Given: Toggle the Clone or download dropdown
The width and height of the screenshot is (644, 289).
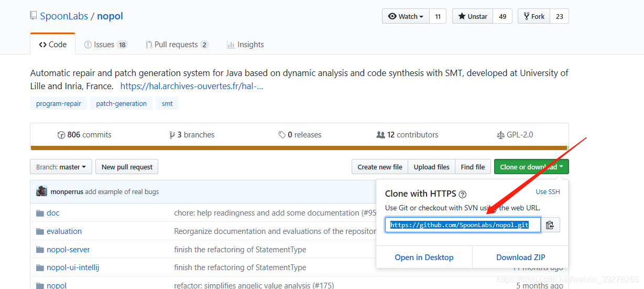Looking at the screenshot, I should coord(531,167).
